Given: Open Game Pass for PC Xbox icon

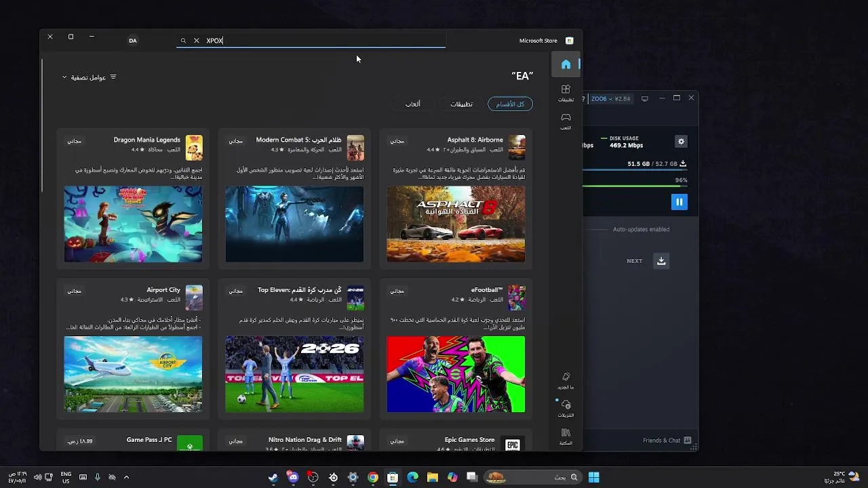Looking at the screenshot, I should click(190, 443).
